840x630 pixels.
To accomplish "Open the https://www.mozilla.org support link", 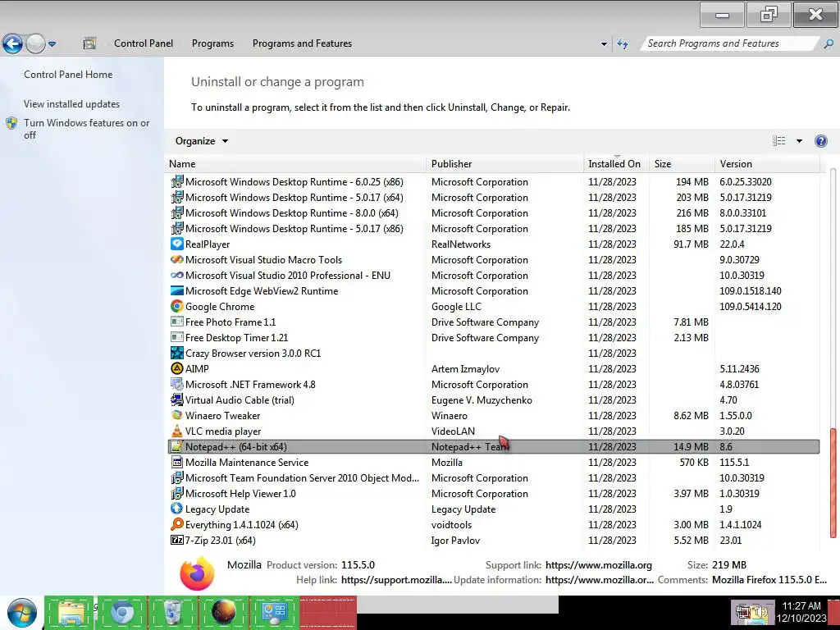I will [x=598, y=564].
